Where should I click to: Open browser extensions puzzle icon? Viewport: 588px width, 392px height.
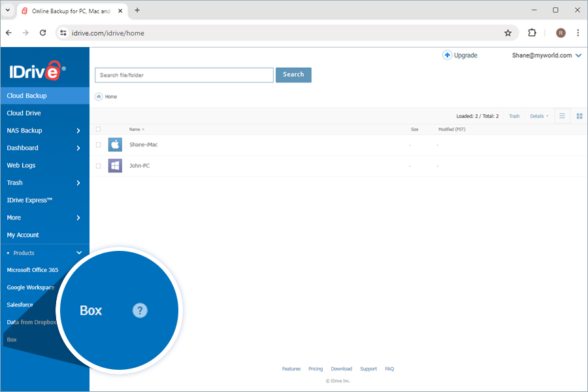click(532, 33)
